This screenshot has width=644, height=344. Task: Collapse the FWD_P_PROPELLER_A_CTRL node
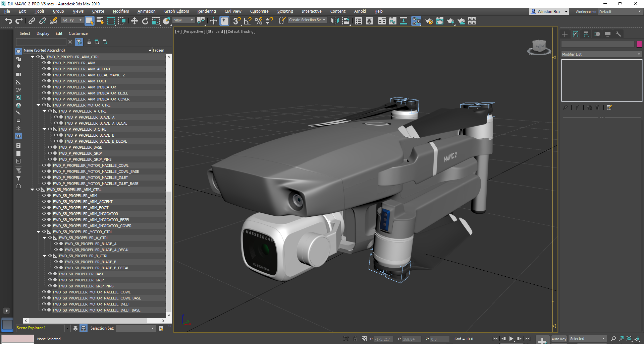[x=44, y=111]
